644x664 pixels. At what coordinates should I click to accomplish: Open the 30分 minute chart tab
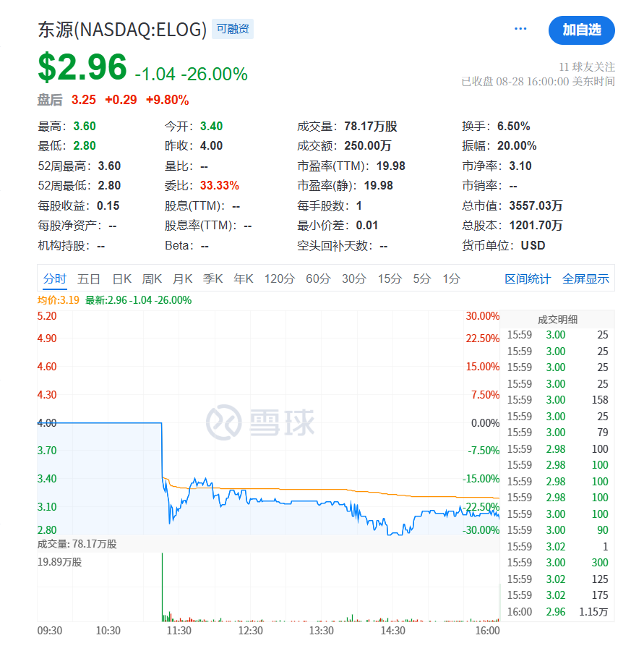click(354, 278)
